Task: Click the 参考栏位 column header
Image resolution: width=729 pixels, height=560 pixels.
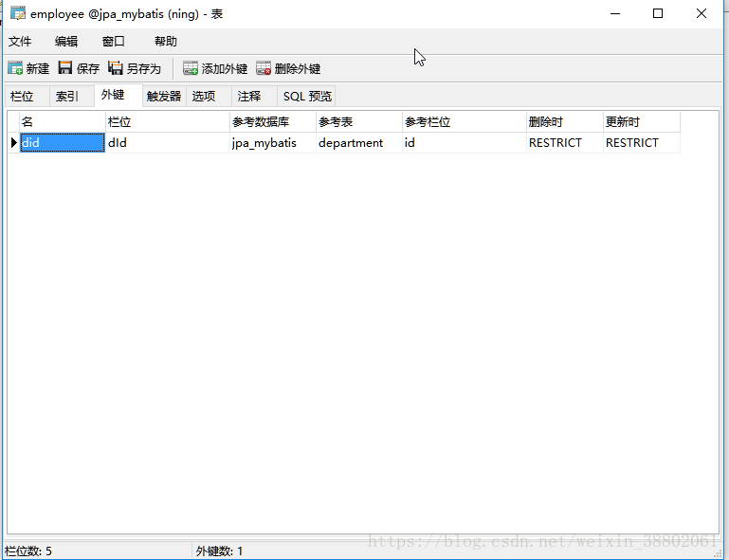Action: point(464,121)
